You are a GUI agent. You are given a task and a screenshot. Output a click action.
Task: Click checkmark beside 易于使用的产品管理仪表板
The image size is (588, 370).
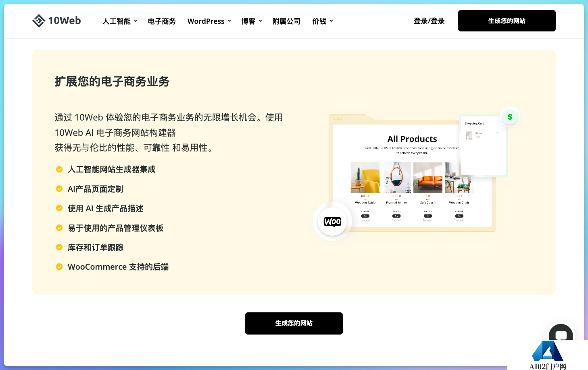[x=59, y=228]
